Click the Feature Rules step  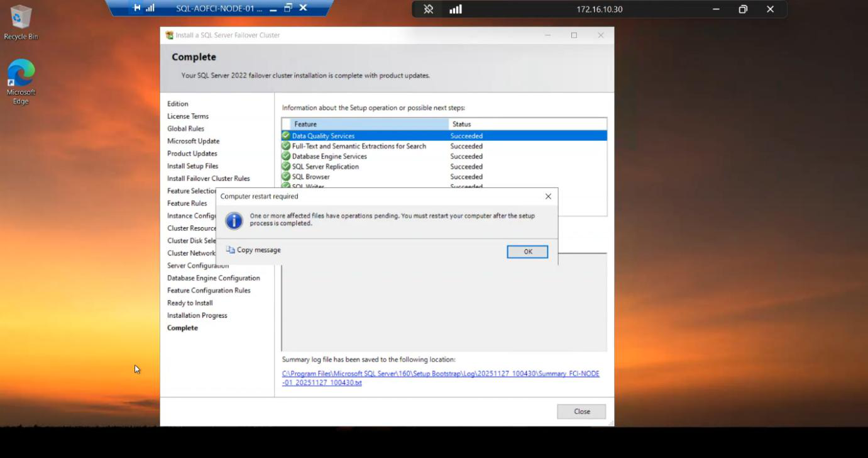coord(187,203)
